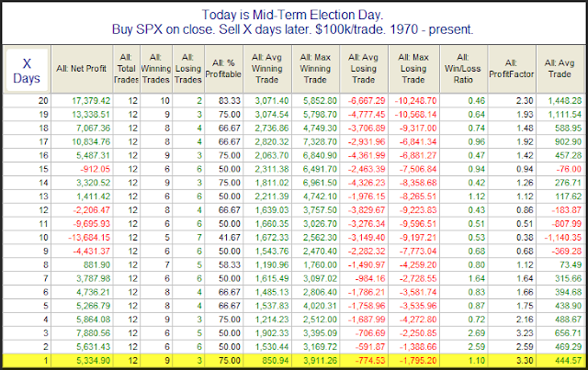Click the All: Winning Trades header
This screenshot has width=588, height=370.
(x=156, y=69)
